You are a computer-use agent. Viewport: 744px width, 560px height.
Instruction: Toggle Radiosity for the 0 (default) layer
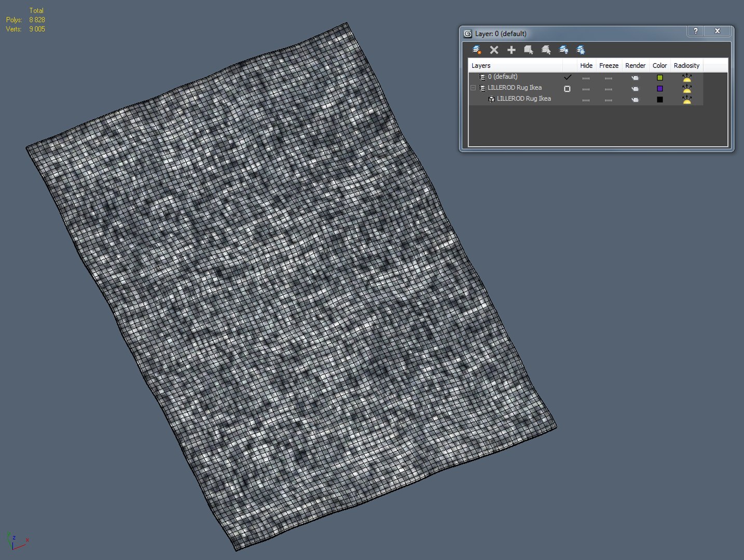(687, 78)
